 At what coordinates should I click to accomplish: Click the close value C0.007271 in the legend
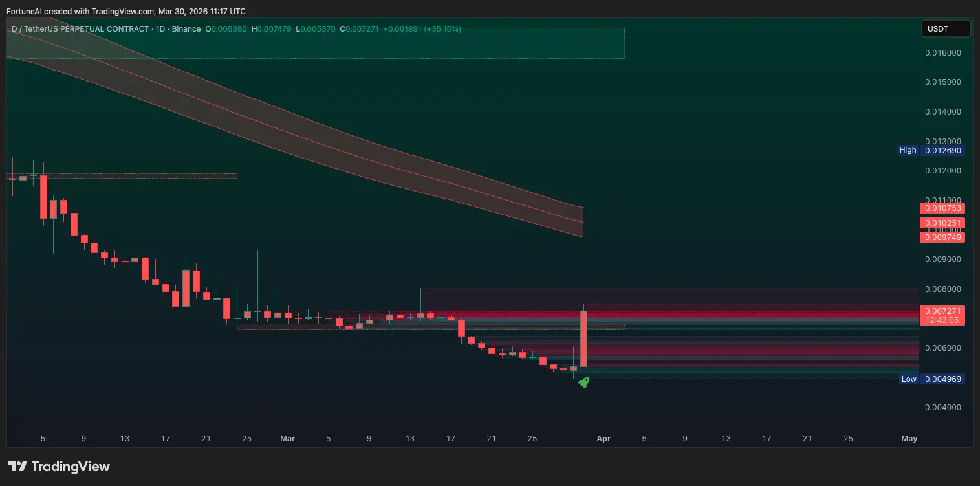[360, 29]
